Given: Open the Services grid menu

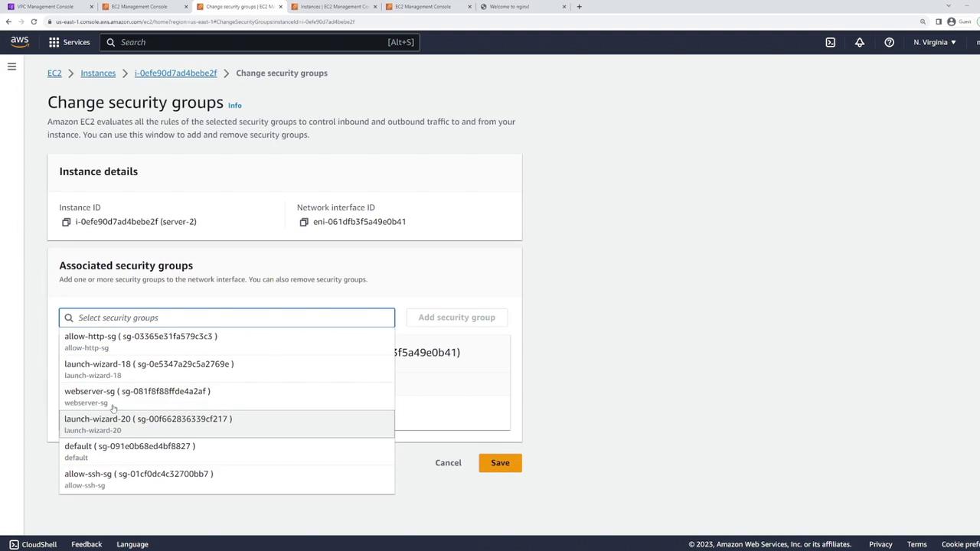Looking at the screenshot, I should click(x=70, y=42).
